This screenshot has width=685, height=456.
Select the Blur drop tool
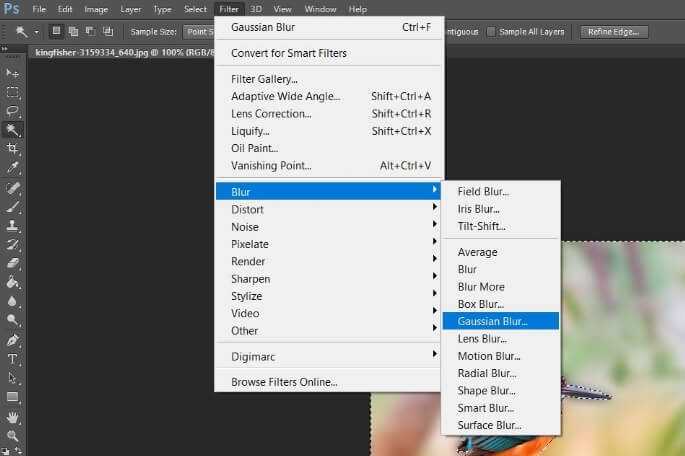pos(12,301)
